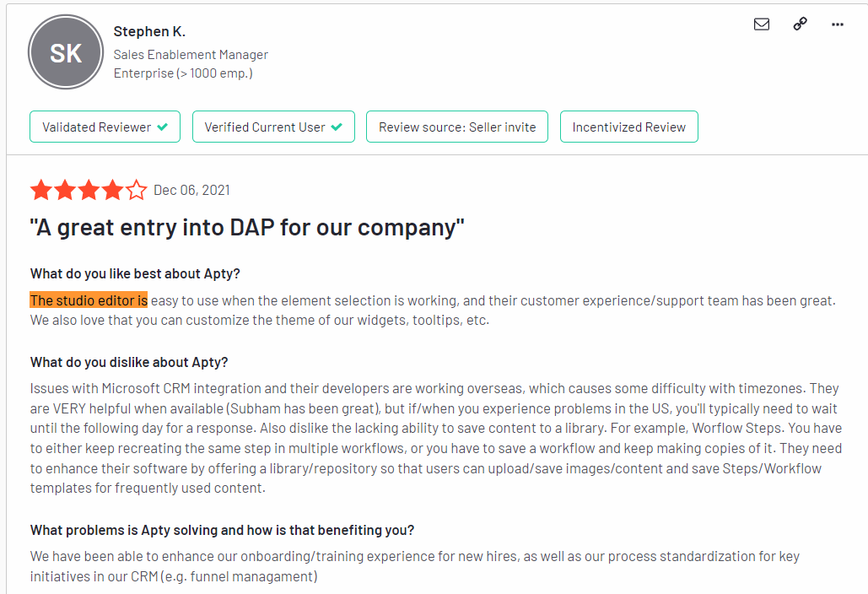Click the first filled rating star
Image resolution: width=868 pixels, height=594 pixels.
tap(41, 190)
